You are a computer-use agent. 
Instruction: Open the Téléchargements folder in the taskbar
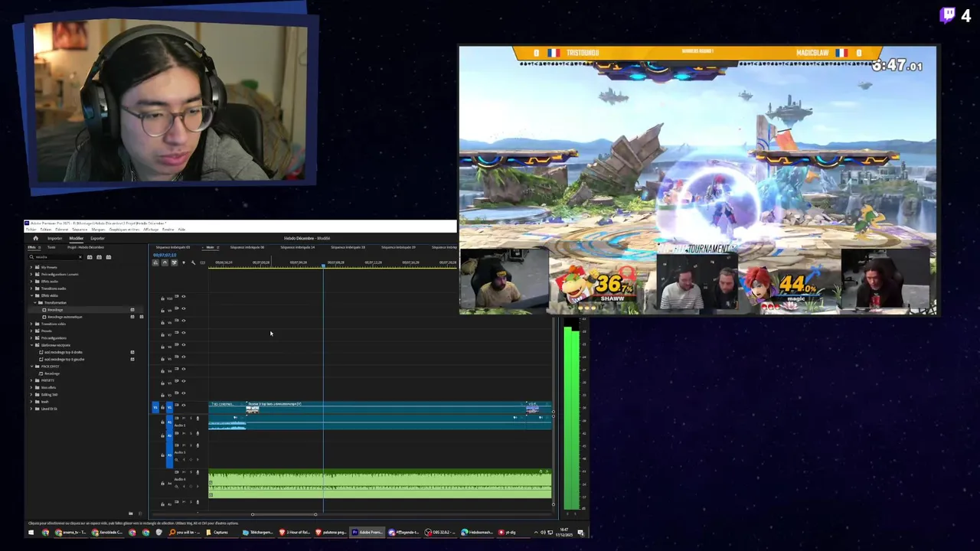(257, 532)
